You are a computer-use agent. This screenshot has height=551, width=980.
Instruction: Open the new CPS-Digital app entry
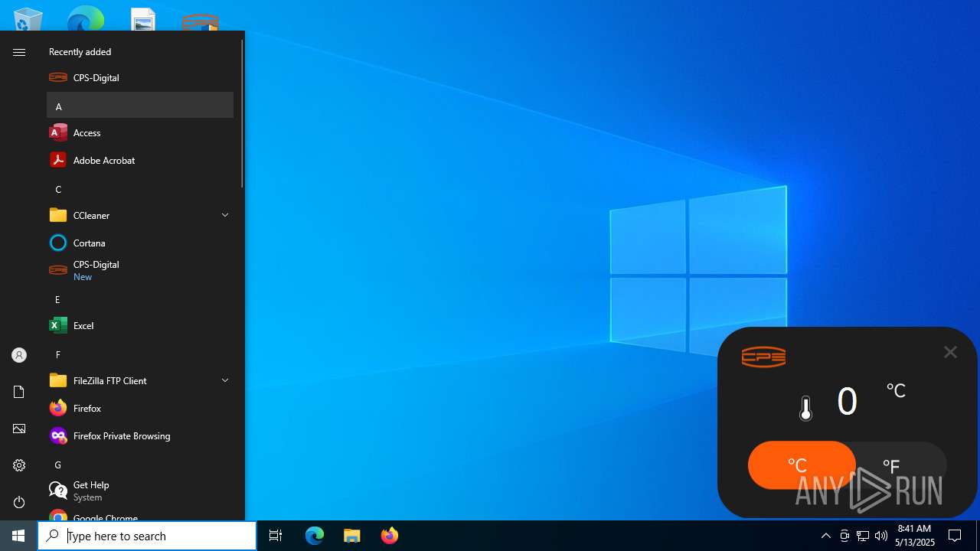coord(140,270)
